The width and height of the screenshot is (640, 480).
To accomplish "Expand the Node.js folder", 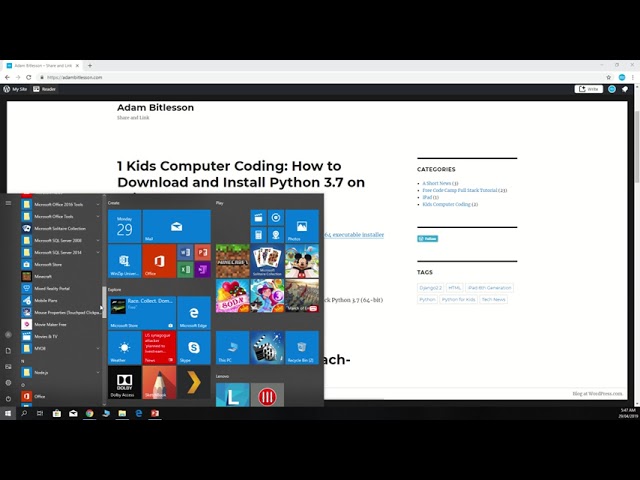I will coord(60,372).
